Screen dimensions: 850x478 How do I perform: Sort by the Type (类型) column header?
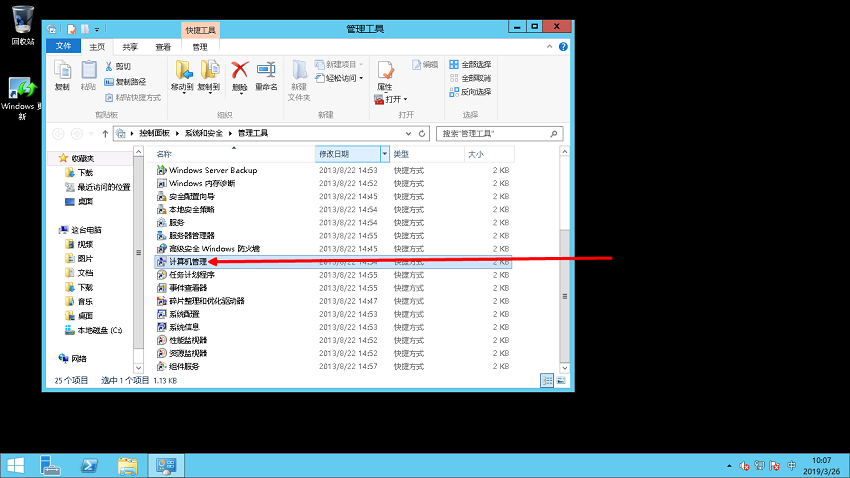coord(427,154)
